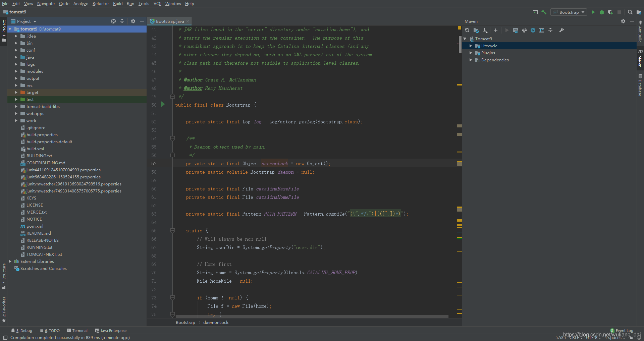
Task: Hide the Maven tool window
Action: pos(632,21)
